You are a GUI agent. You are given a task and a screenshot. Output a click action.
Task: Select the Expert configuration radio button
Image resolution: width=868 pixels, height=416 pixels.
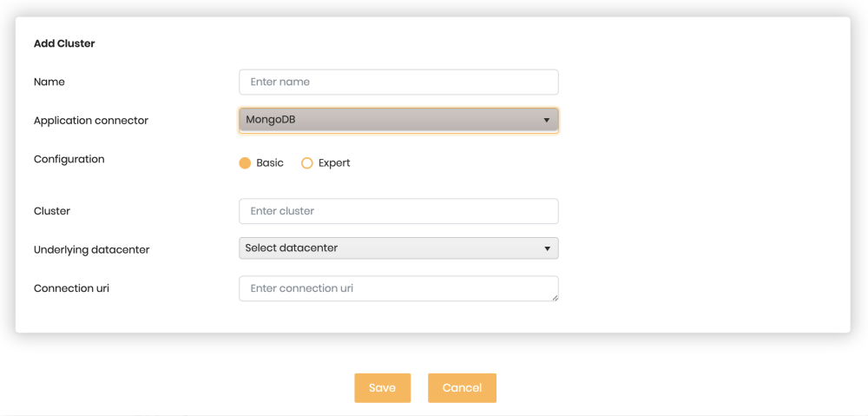coord(306,163)
